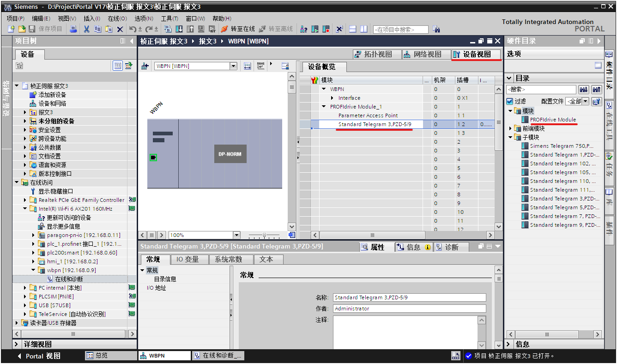Select Standard Telegram 1,PZD catalog item
617x364 pixels.
point(565,155)
